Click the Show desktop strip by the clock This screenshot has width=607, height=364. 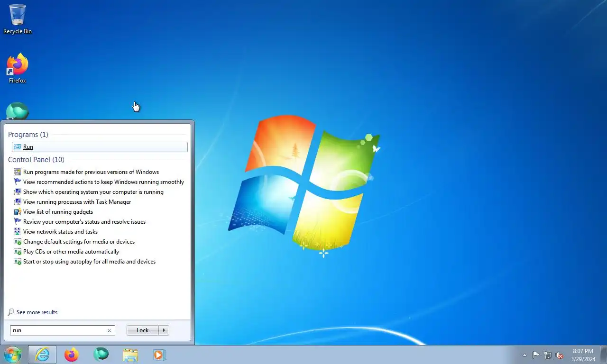(603, 355)
